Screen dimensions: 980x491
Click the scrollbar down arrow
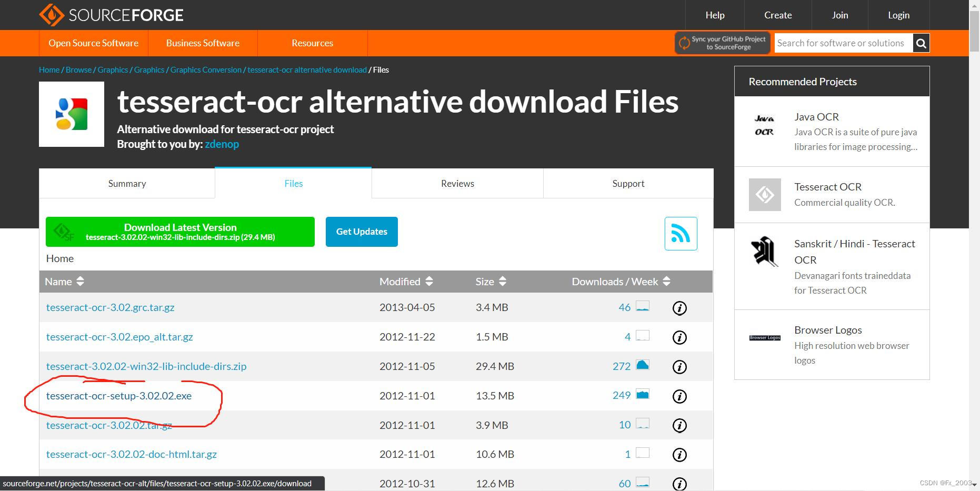(x=974, y=485)
